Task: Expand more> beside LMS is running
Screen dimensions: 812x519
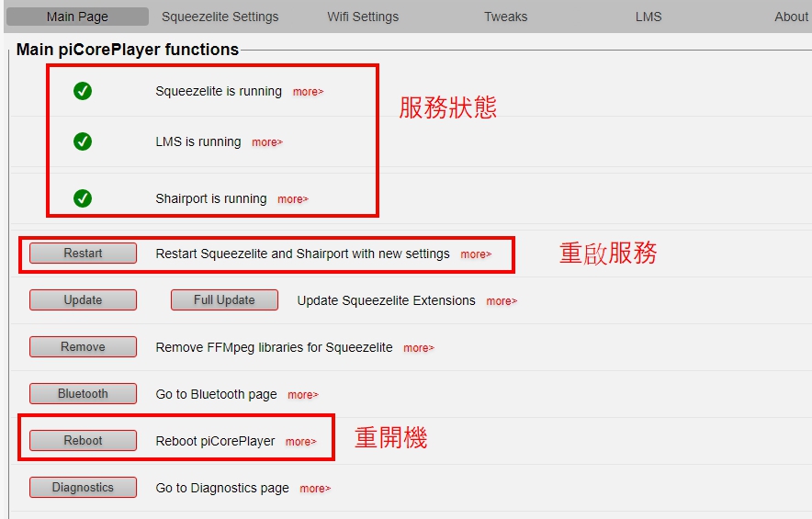Action: [x=267, y=142]
